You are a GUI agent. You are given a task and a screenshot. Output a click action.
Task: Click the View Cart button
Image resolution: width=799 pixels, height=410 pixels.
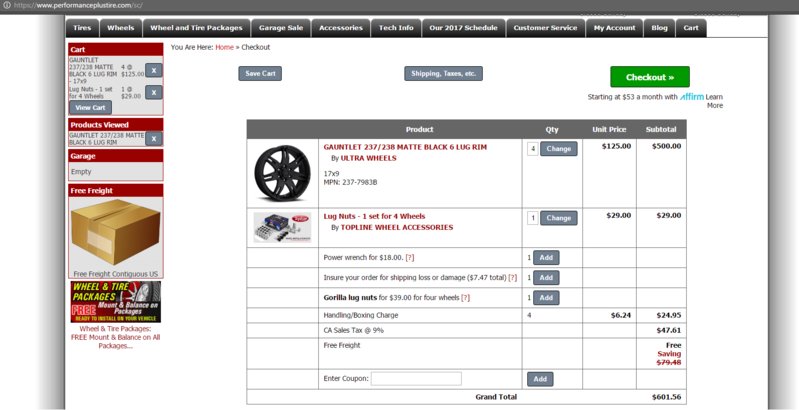click(x=91, y=107)
